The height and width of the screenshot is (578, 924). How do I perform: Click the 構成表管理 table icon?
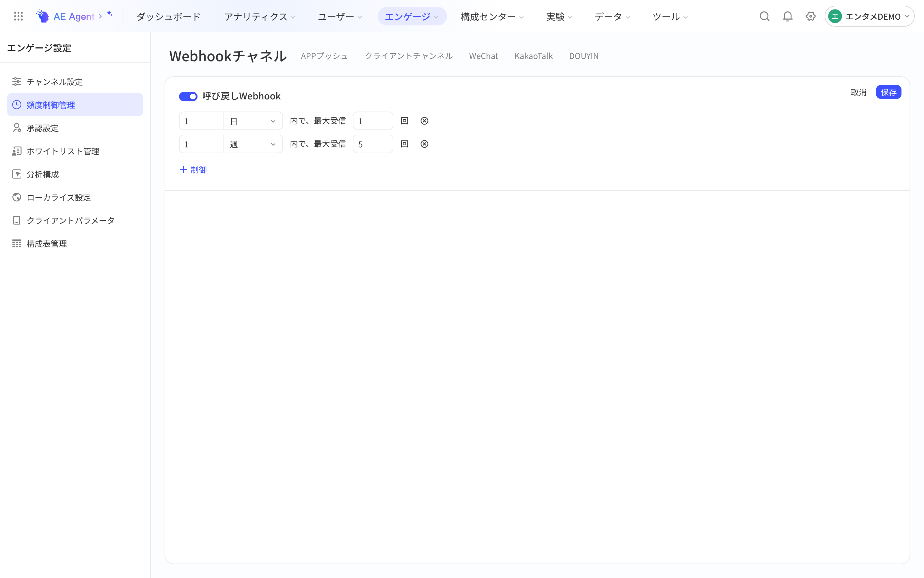pos(17,244)
